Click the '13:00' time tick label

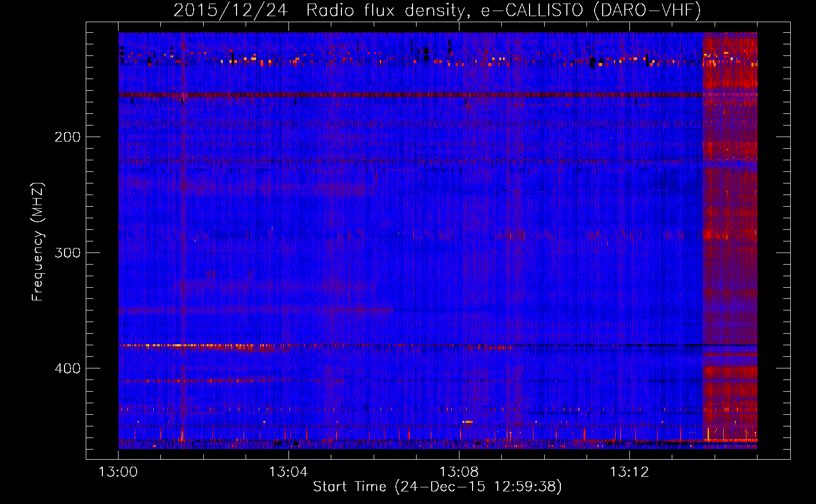pos(119,472)
